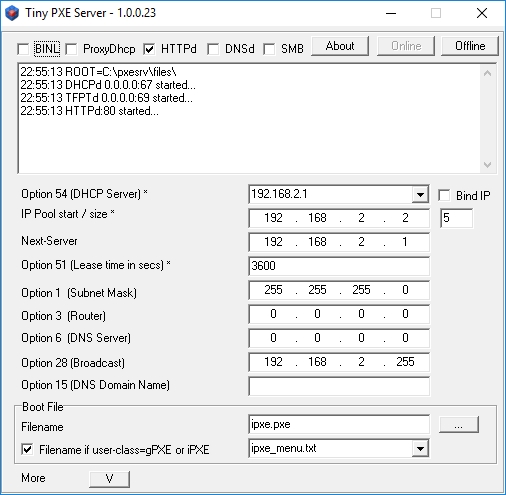Click the Tiny PXE Server app icon
This screenshot has width=506, height=495.
[12, 13]
